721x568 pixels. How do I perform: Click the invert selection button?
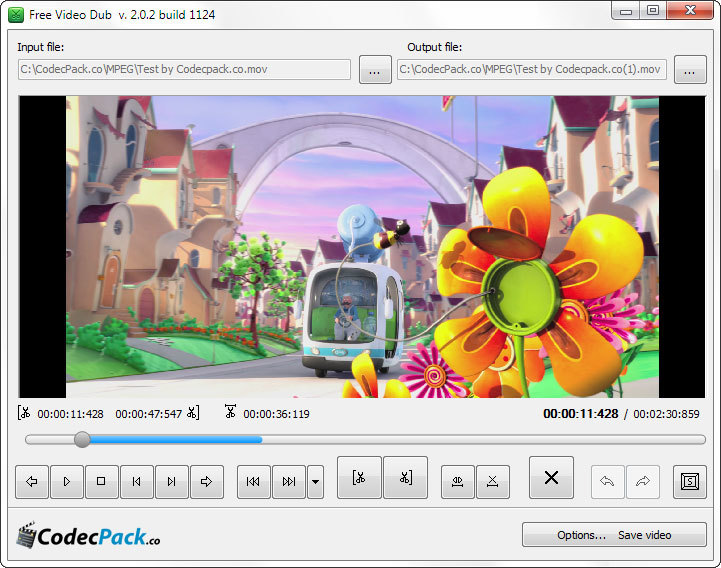[458, 482]
